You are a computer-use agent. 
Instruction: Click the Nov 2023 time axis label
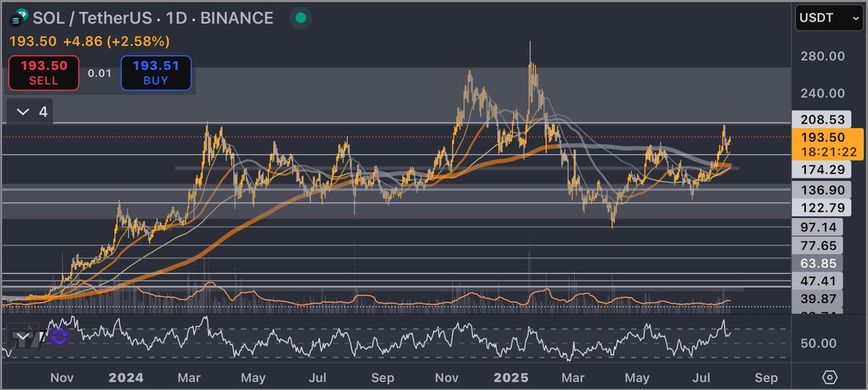[x=62, y=378]
